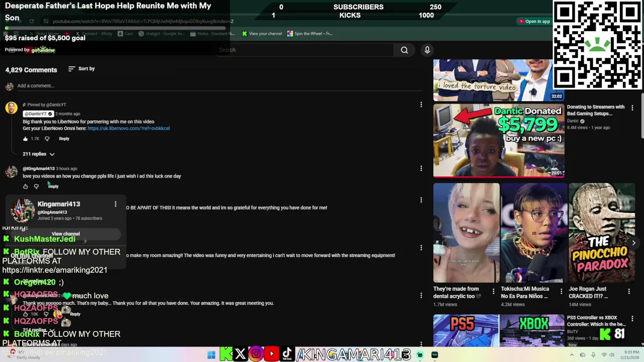Like the @KingAmari413 comment
Image resolution: width=644 pixels, height=362 pixels.
point(25,187)
